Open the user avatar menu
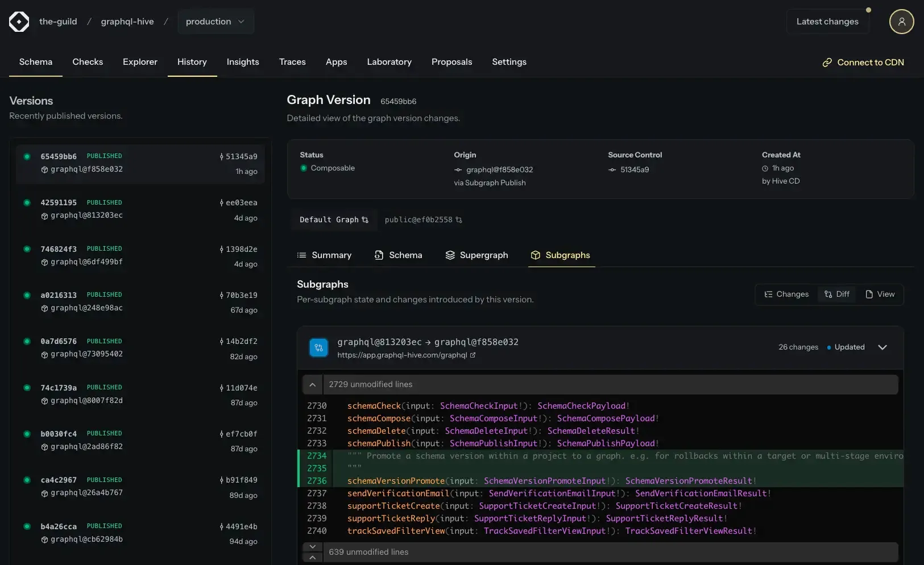The image size is (924, 565). (901, 22)
